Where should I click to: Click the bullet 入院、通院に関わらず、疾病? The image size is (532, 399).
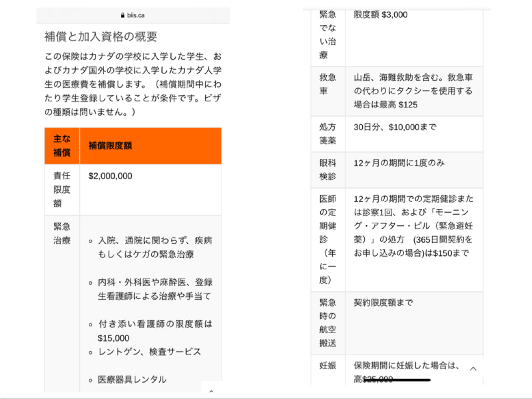tap(155, 247)
